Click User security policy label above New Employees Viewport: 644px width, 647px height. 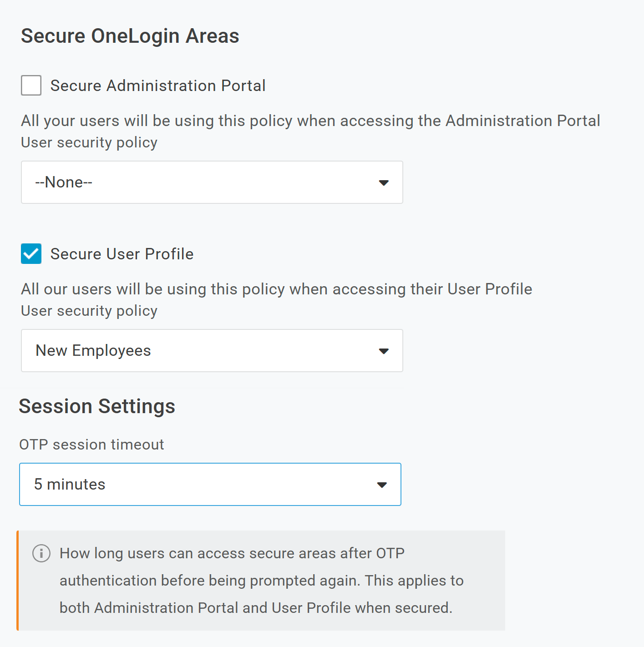(x=89, y=311)
